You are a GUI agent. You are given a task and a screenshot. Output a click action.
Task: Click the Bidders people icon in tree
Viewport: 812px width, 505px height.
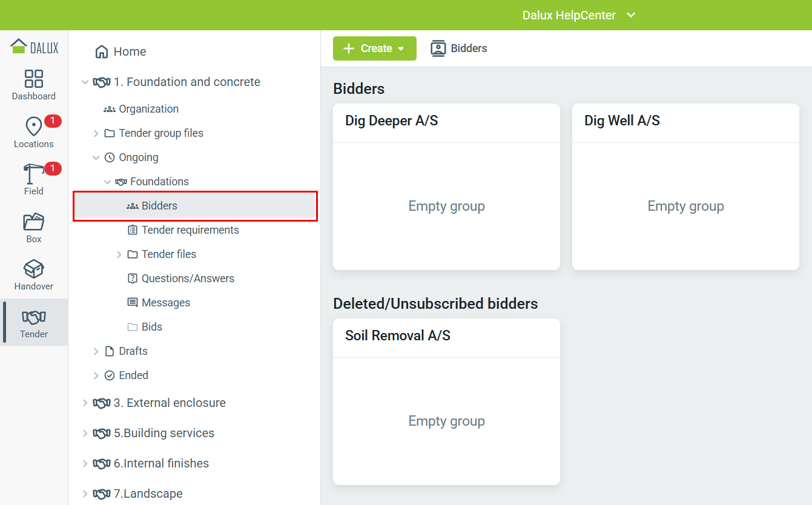pyautogui.click(x=133, y=206)
